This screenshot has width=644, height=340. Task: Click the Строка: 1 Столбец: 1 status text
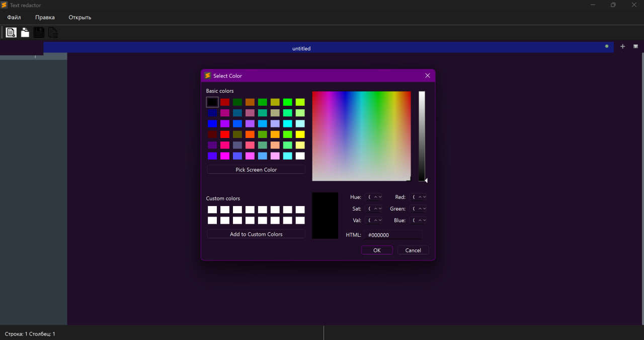30,334
